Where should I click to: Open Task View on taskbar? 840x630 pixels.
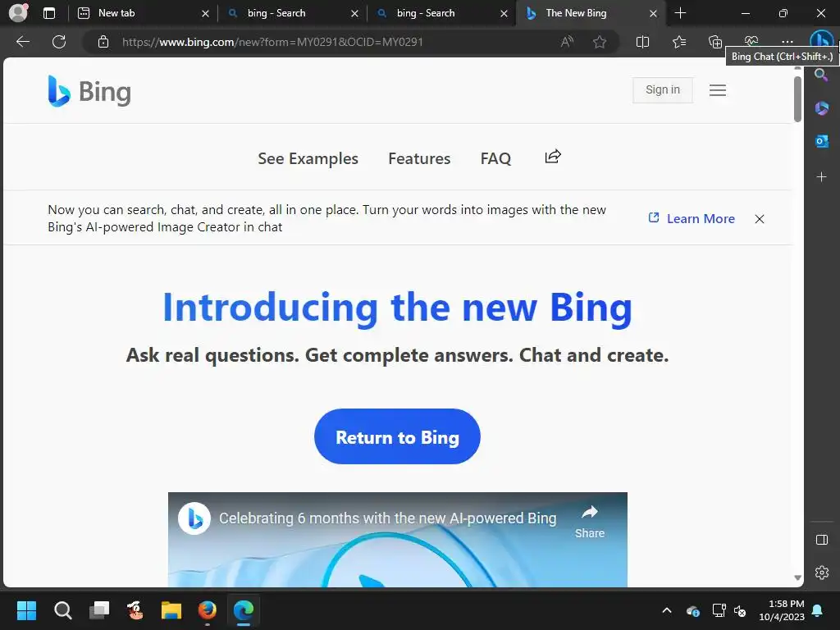99,609
